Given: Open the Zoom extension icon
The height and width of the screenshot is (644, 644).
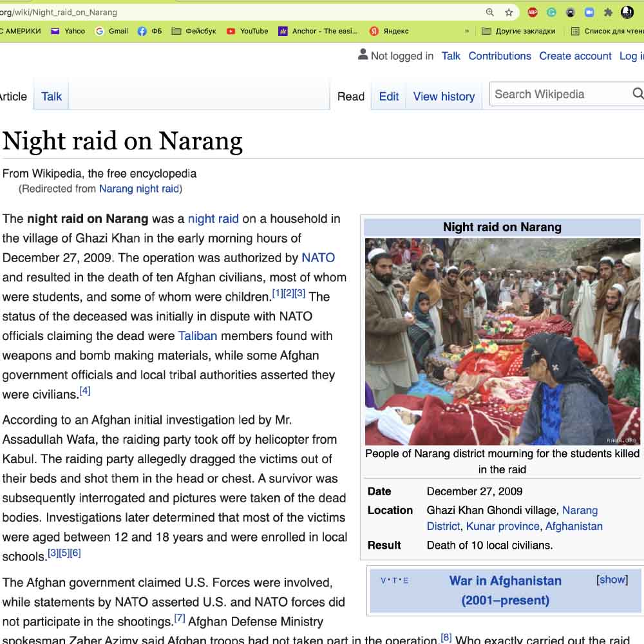Looking at the screenshot, I should click(589, 12).
